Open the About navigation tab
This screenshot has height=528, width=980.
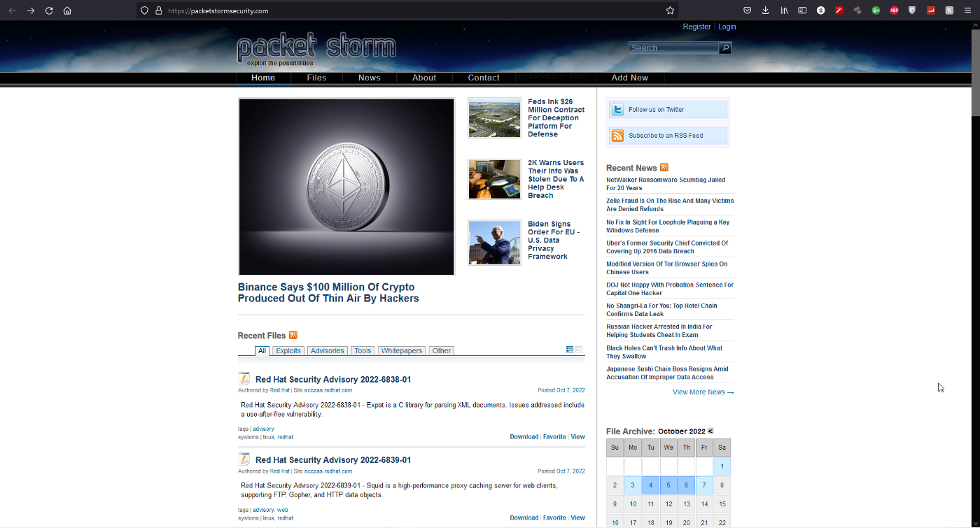[x=424, y=78]
